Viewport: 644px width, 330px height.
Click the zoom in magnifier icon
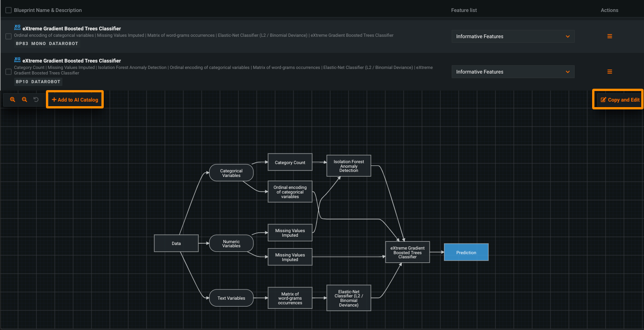pyautogui.click(x=12, y=100)
